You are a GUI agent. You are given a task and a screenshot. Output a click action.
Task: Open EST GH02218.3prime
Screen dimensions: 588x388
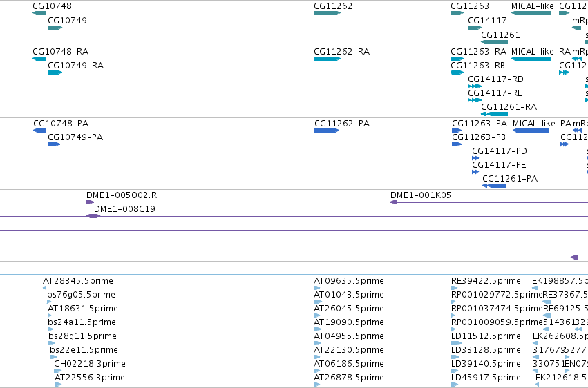click(x=58, y=371)
